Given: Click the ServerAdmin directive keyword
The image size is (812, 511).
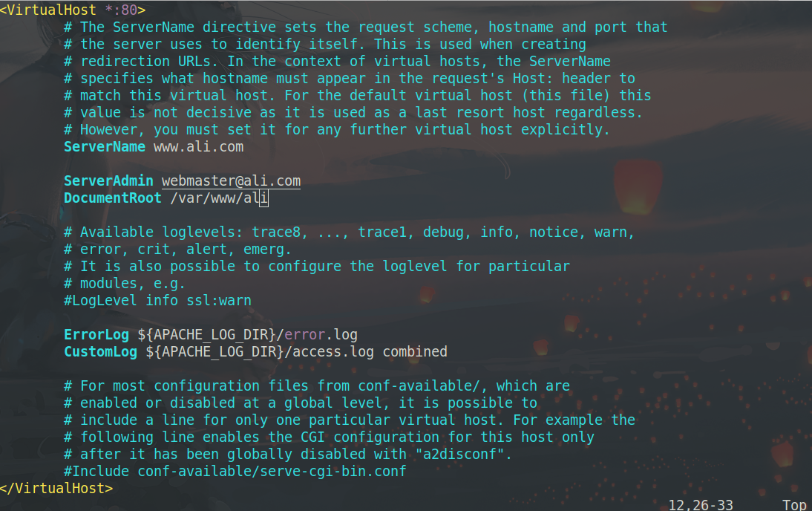Looking at the screenshot, I should point(108,181).
